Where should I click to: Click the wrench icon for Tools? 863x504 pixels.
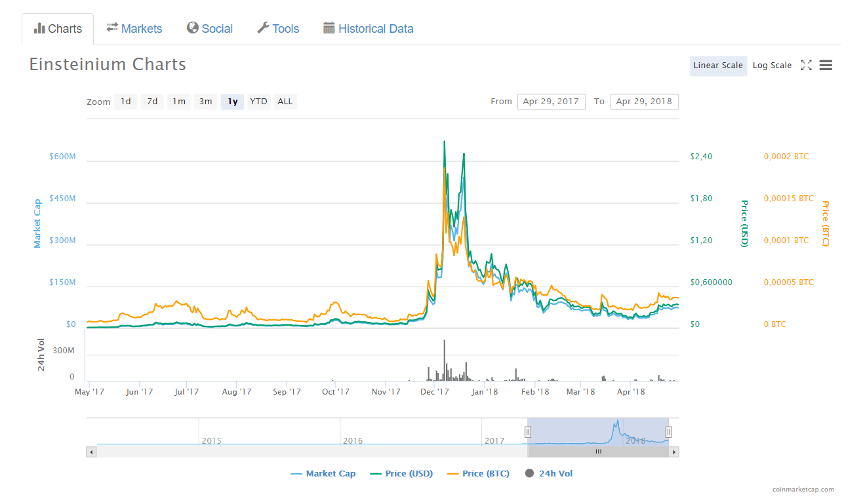(x=263, y=28)
